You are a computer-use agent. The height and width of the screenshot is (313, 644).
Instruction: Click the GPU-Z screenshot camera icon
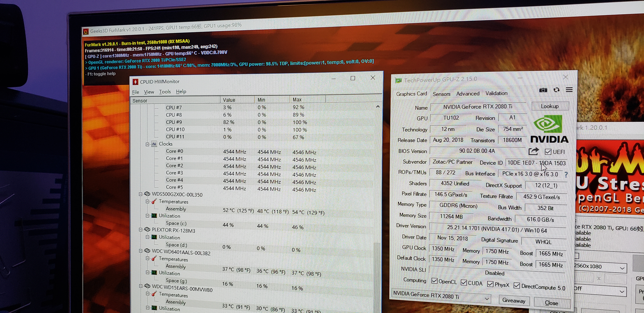click(543, 90)
